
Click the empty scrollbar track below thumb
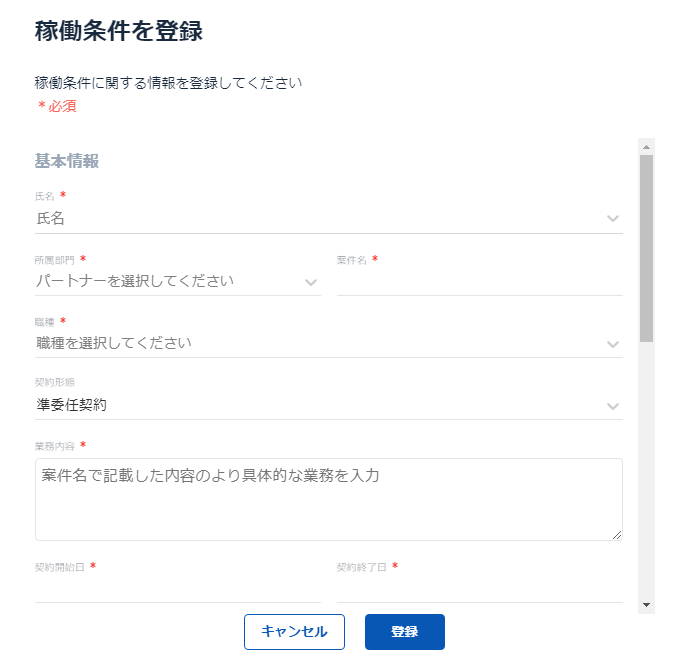click(646, 470)
